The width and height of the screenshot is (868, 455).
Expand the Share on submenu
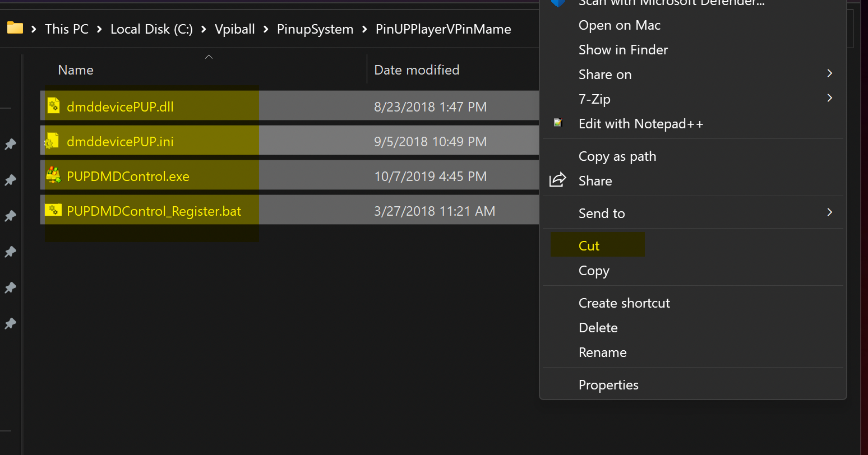click(x=605, y=74)
